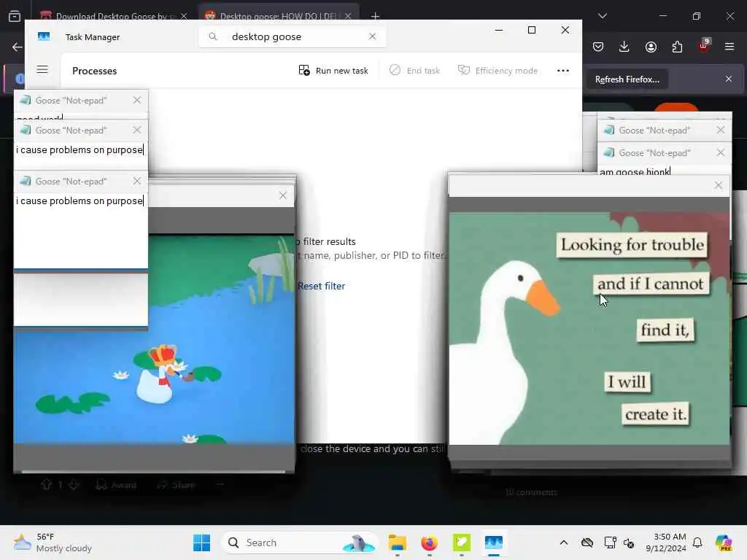This screenshot has height=560, width=747.
Task: Open Task Manager three-dots more options
Action: pos(562,71)
